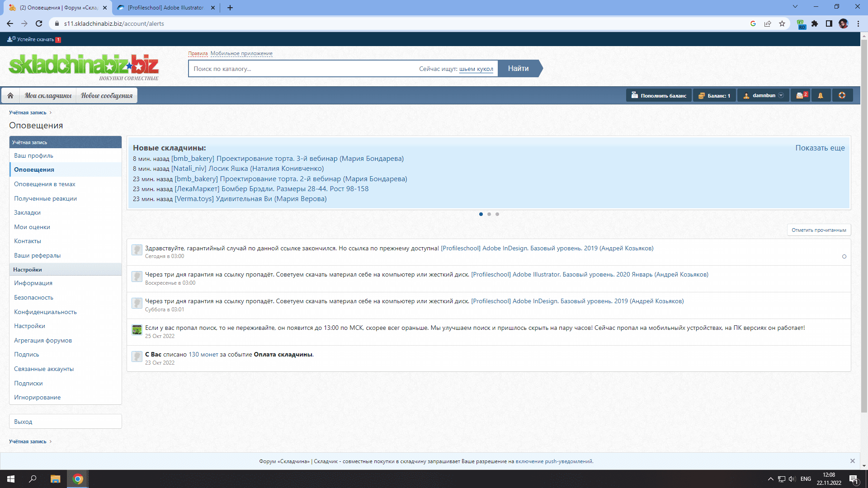Click Показать еще link

[x=820, y=148]
